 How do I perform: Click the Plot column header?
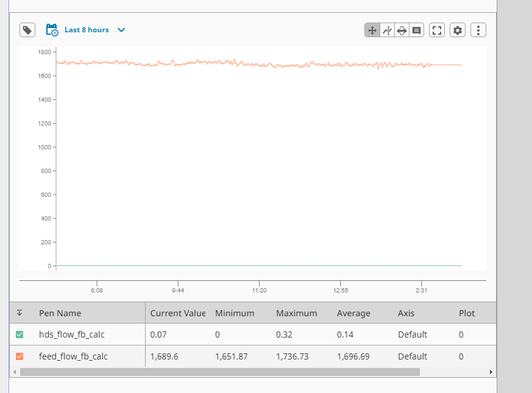coord(467,313)
